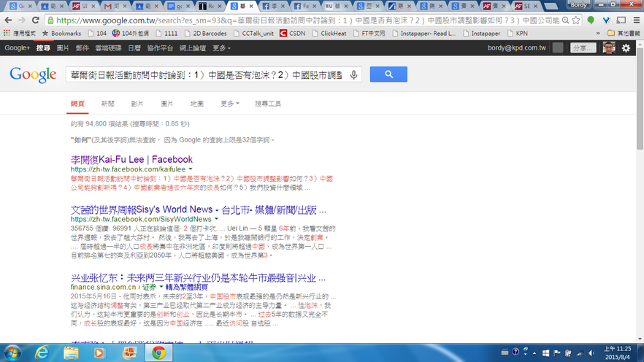Click the Action Center flag tray icon
This screenshot has height=362, width=644.
pyautogui.click(x=557, y=353)
